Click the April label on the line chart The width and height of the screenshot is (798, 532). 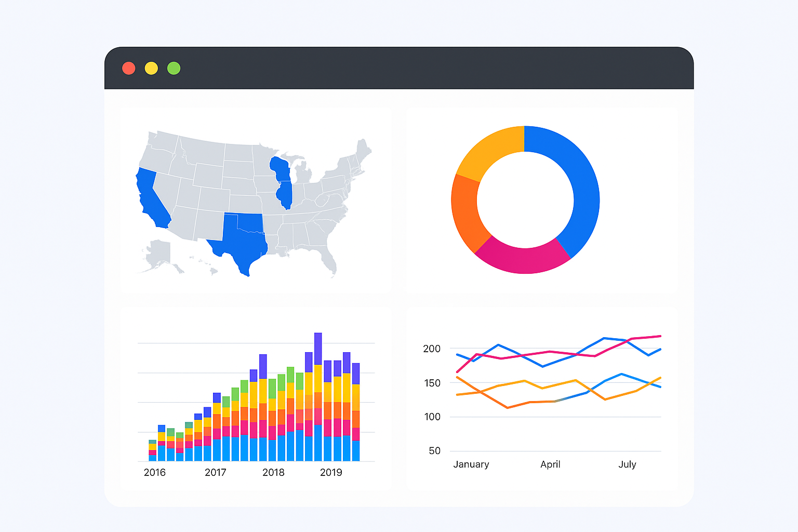click(550, 464)
